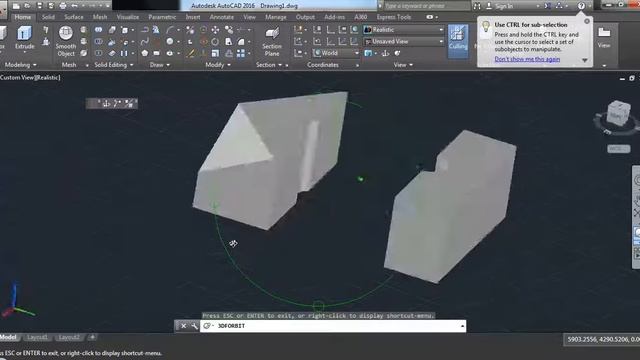Click Sign In
This screenshot has width=640, height=360.
click(504, 6)
